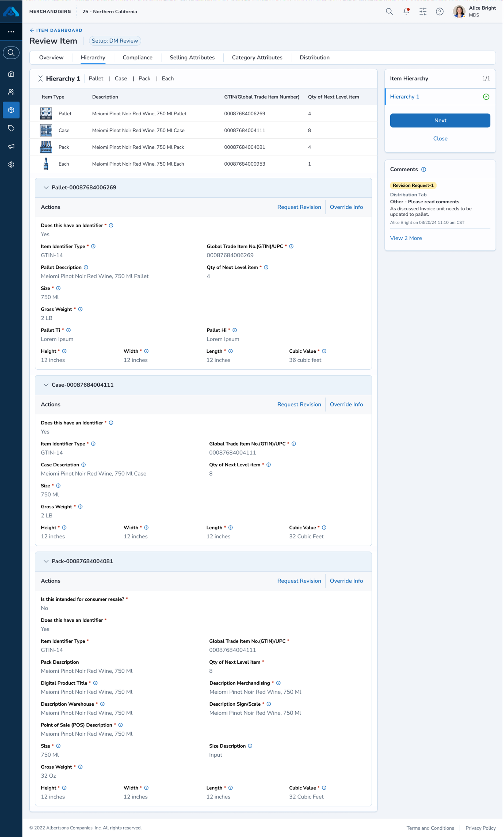504x837 pixels.
Task: Click the Setup: DM Review status badge
Action: click(x=115, y=41)
